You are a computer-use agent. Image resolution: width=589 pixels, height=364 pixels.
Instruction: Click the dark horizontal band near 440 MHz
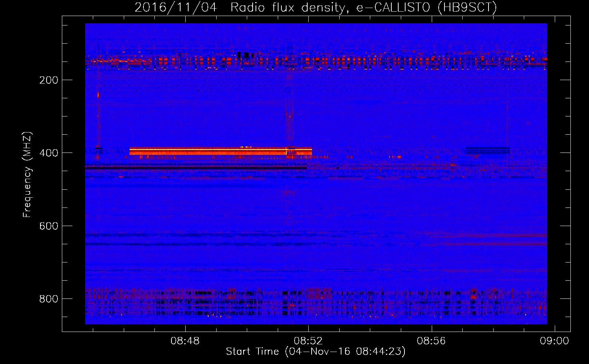click(196, 167)
